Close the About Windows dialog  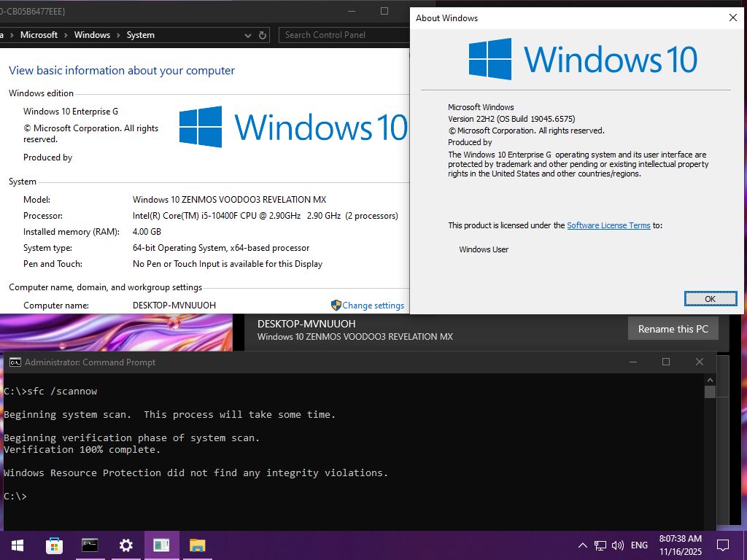[x=732, y=17]
